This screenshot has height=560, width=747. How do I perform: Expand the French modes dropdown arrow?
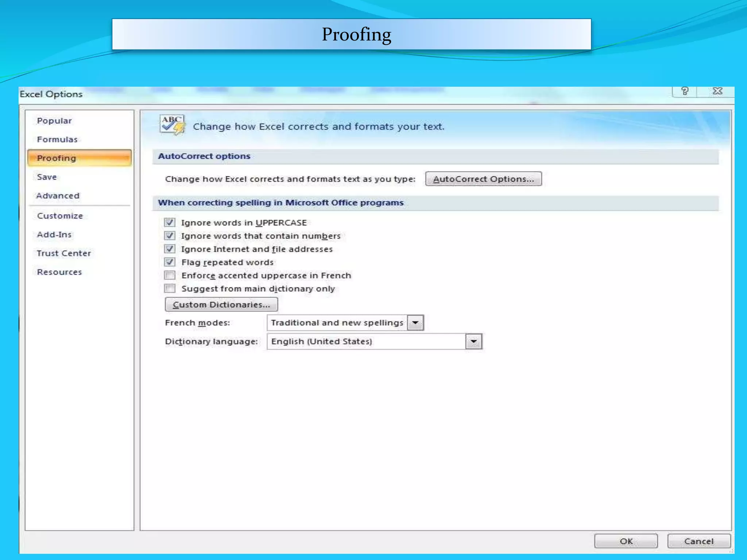415,323
